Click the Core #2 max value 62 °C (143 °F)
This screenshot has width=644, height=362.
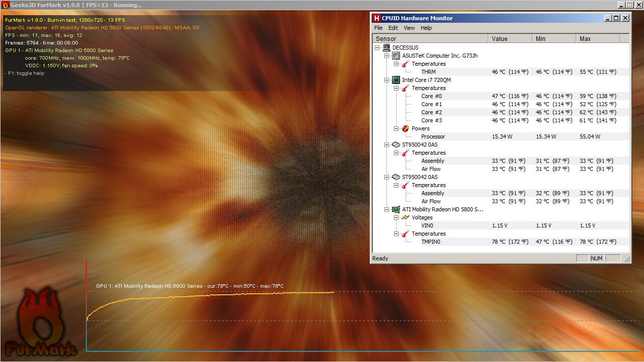click(598, 112)
